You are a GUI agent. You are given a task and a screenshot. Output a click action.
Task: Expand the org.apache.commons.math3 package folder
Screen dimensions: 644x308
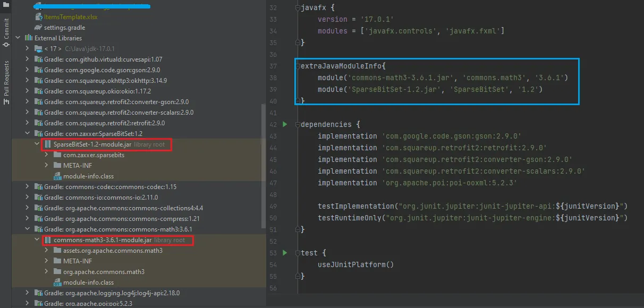pyautogui.click(x=47, y=272)
